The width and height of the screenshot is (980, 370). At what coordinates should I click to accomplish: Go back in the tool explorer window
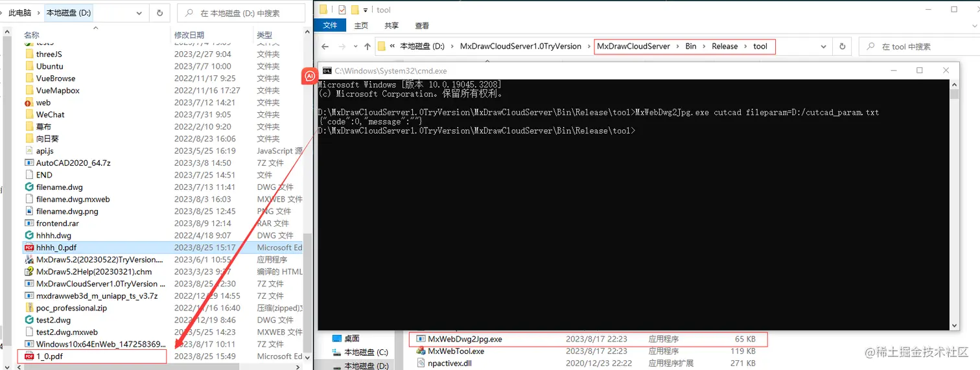[325, 47]
